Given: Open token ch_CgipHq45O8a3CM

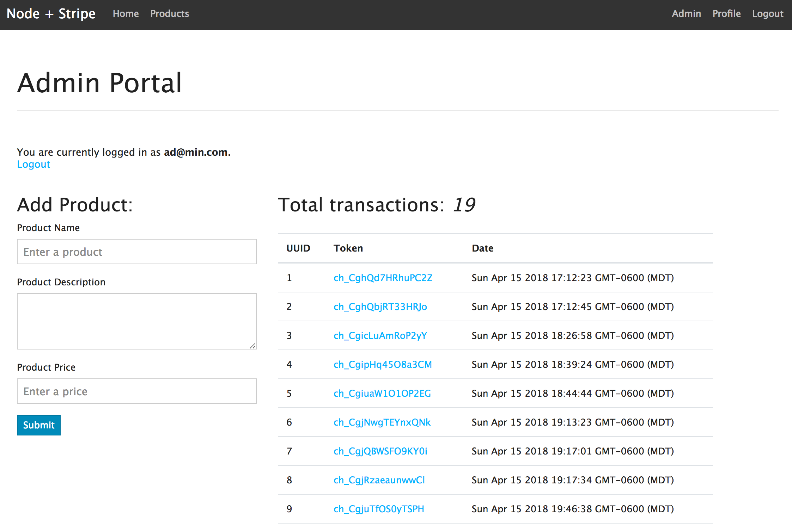Looking at the screenshot, I should pyautogui.click(x=383, y=365).
